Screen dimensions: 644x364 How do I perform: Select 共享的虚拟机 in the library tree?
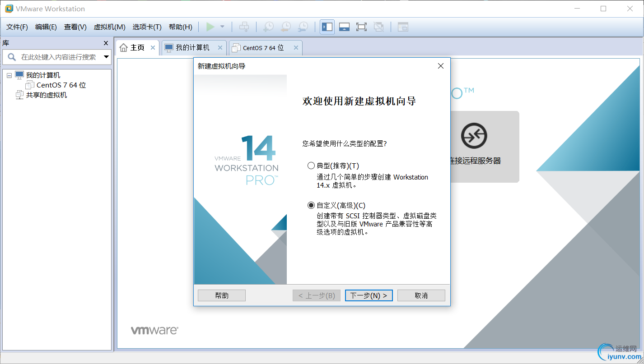(x=47, y=95)
